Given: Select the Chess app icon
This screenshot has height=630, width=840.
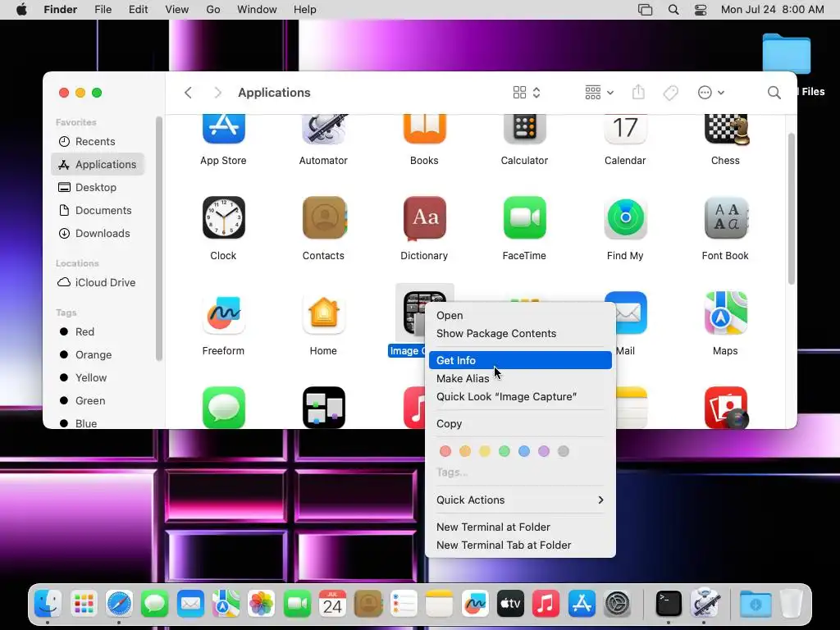Looking at the screenshot, I should coord(726,129).
